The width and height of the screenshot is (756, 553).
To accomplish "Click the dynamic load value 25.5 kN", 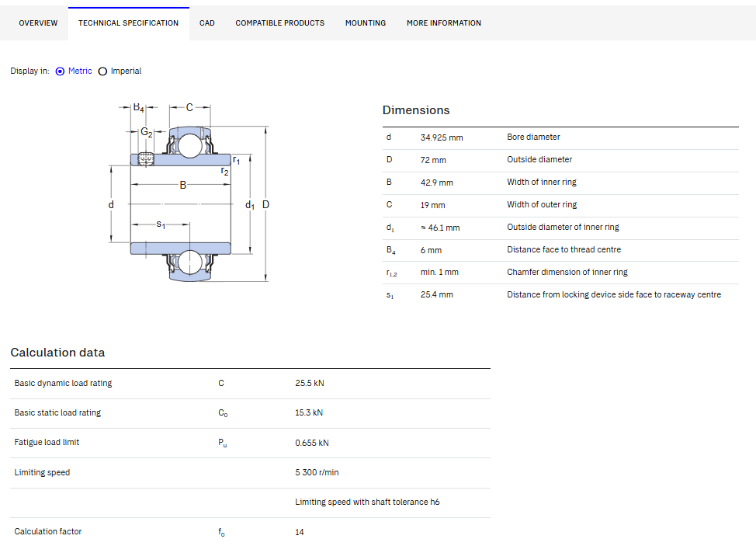I will (x=310, y=383).
